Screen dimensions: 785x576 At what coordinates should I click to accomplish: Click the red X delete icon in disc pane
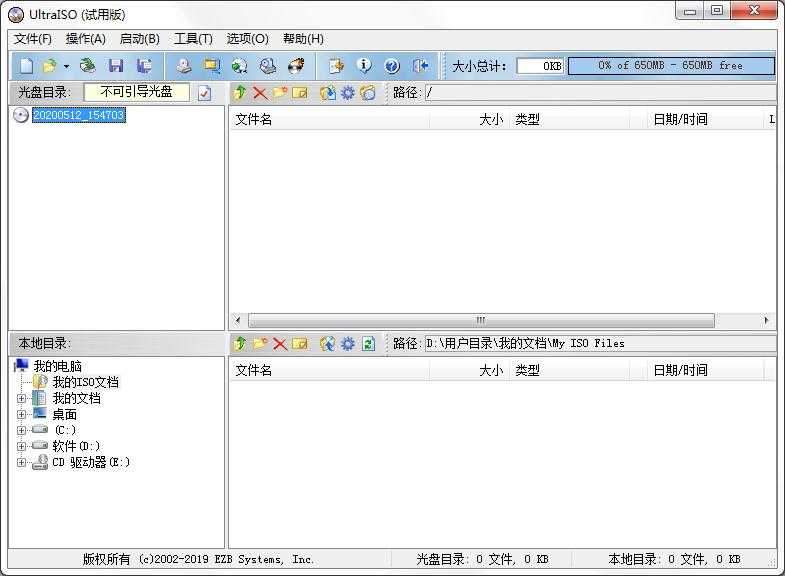(260, 93)
